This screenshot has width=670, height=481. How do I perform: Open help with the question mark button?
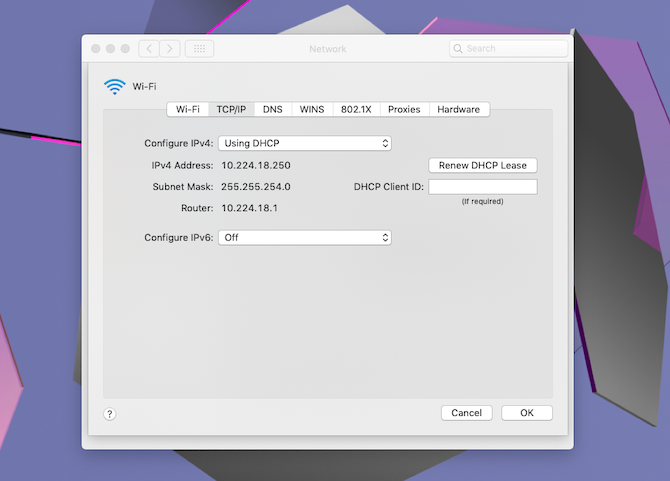[109, 414]
